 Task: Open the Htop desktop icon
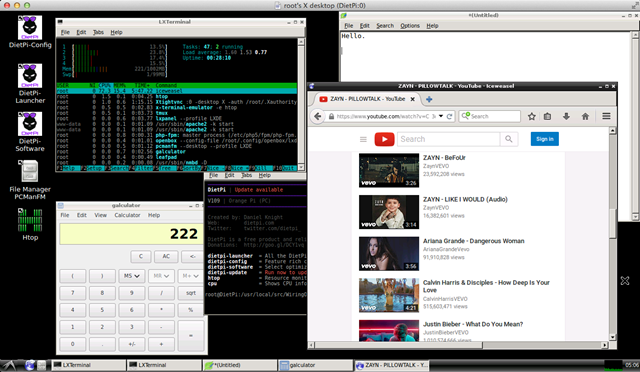coord(30,224)
